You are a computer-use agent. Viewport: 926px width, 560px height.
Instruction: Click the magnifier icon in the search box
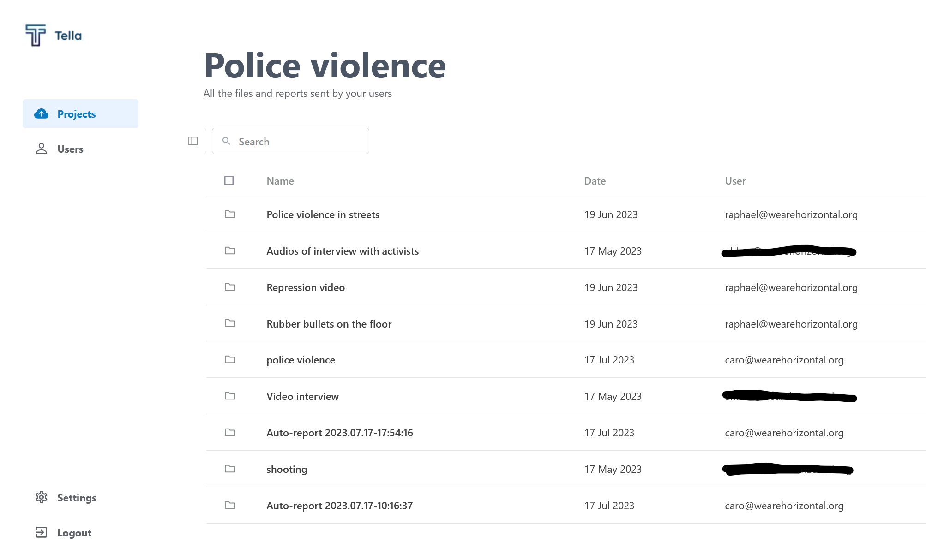(227, 141)
